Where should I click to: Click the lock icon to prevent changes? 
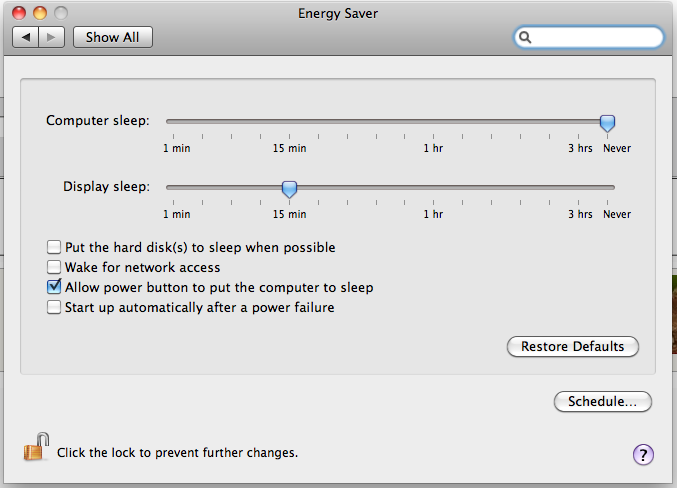click(x=36, y=447)
